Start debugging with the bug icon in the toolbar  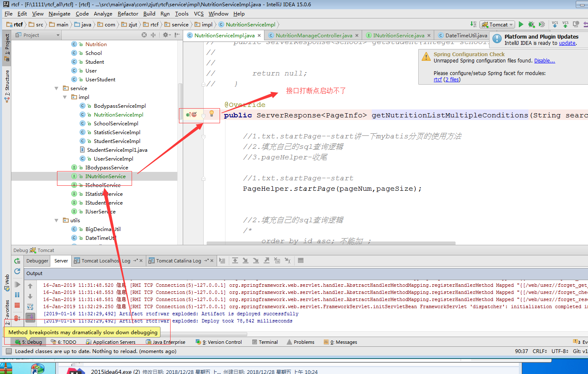coord(531,24)
